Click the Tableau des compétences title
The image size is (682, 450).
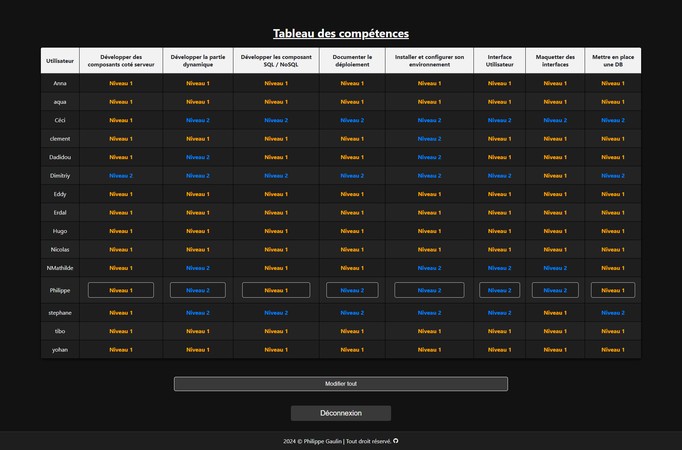(x=341, y=33)
